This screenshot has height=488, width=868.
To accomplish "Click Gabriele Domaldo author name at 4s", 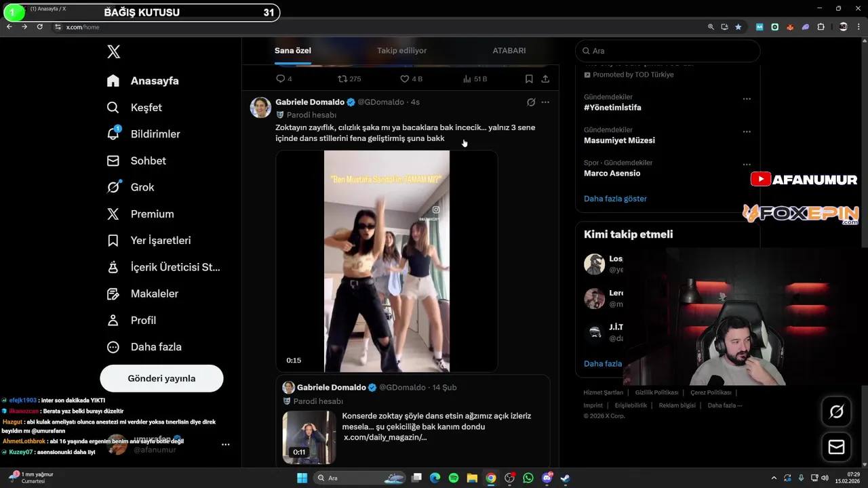I will (310, 102).
